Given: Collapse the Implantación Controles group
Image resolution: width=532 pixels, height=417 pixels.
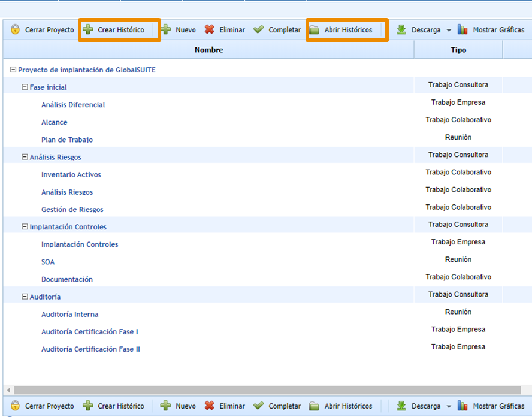Looking at the screenshot, I should pos(25,227).
